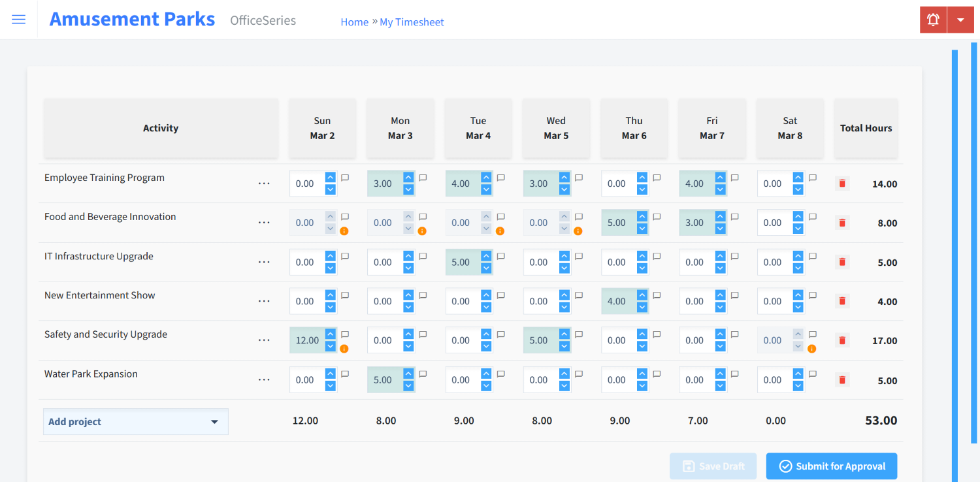980x482 pixels.
Task: Click the Save Draft button
Action: click(x=713, y=466)
